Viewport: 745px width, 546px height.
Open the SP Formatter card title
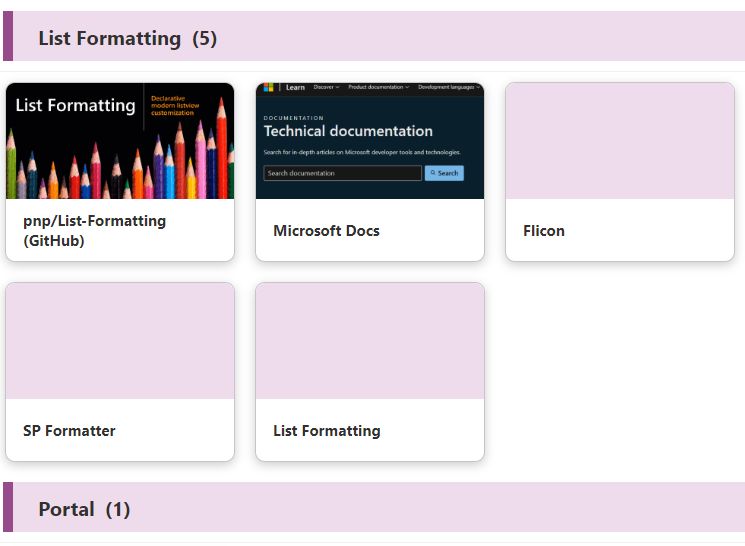tap(69, 431)
